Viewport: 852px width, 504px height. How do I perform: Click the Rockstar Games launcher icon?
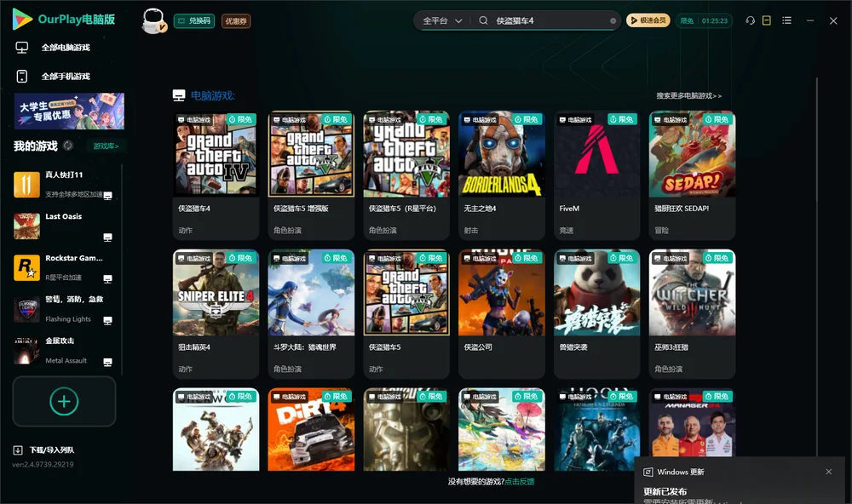click(26, 267)
